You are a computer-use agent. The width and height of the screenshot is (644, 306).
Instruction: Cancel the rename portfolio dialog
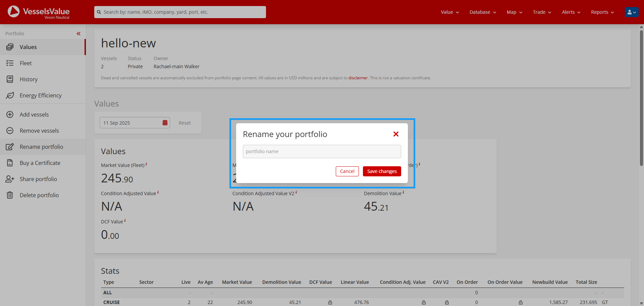(x=347, y=171)
